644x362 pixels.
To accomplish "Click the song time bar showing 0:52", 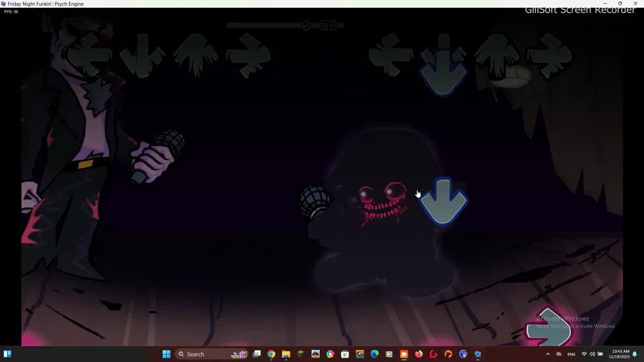I will [285, 26].
